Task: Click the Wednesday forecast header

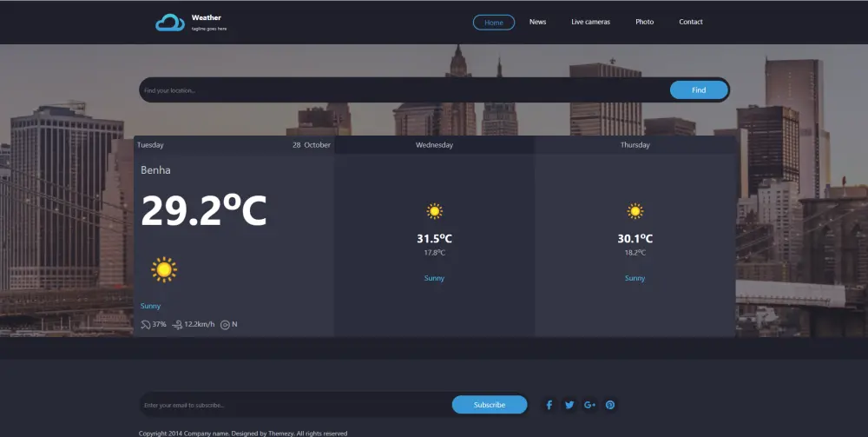Action: tap(435, 145)
